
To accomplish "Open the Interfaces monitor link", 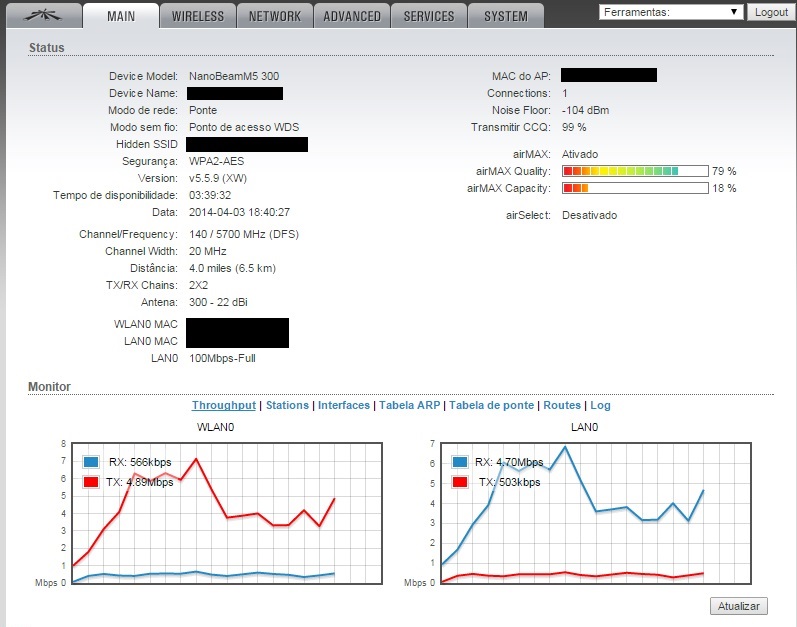I will [344, 405].
